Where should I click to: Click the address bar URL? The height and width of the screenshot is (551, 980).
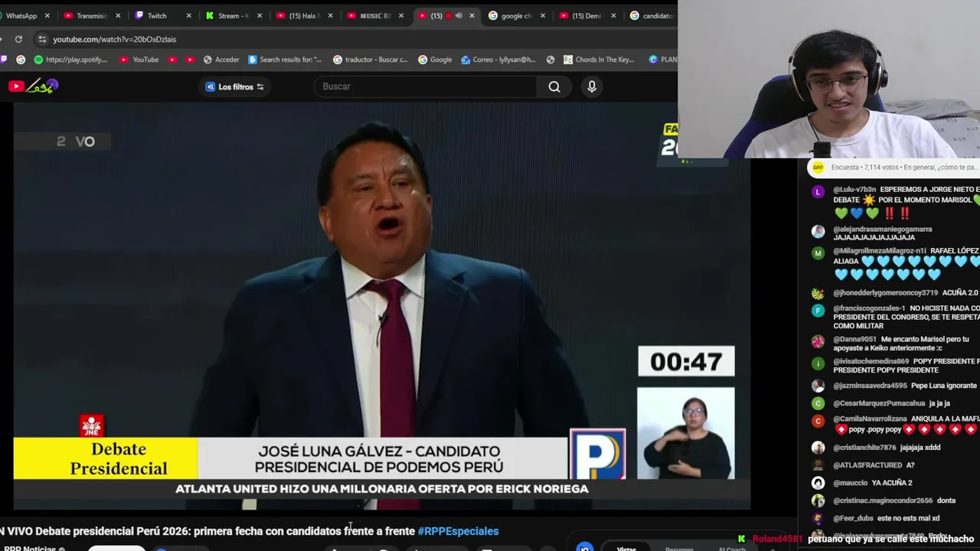tap(114, 39)
